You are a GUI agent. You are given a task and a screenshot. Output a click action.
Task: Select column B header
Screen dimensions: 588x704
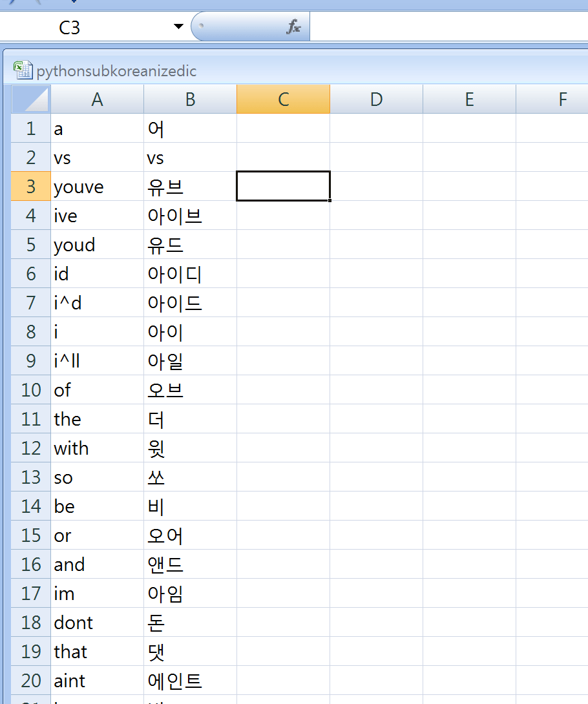pos(189,99)
